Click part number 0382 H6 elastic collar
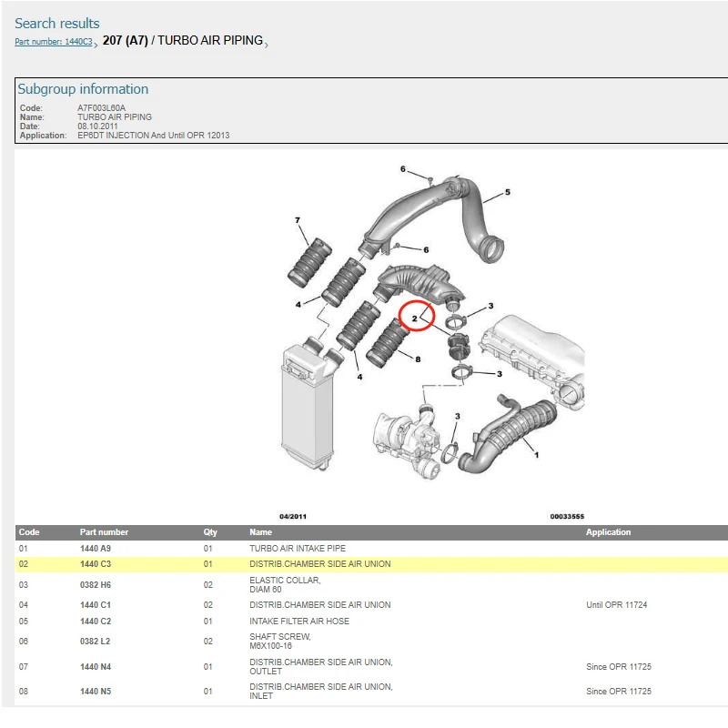The image size is (728, 728). coord(96,584)
